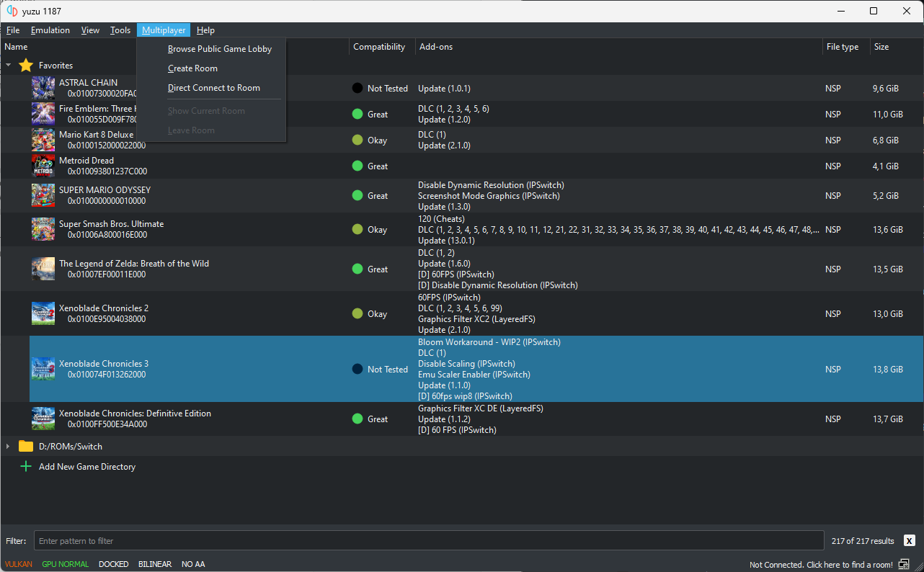Click Super Smash Bros. 120 (Cheats) text
The width and height of the screenshot is (924, 572).
pyautogui.click(x=441, y=218)
